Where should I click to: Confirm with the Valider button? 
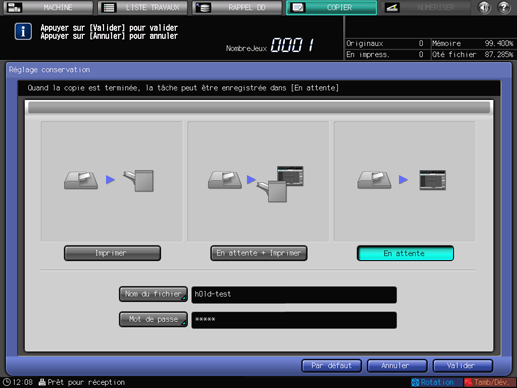coord(463,366)
